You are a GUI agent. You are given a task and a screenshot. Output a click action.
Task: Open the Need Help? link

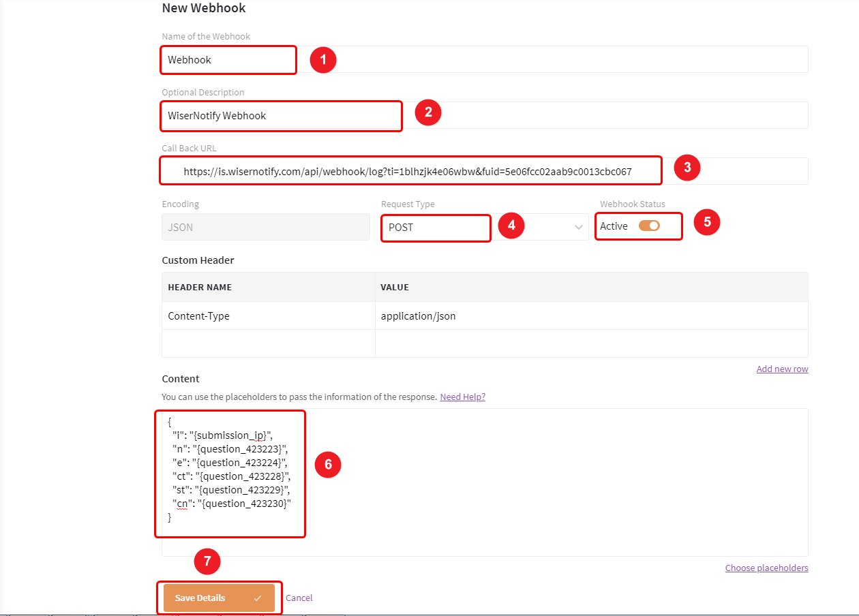pos(462,397)
